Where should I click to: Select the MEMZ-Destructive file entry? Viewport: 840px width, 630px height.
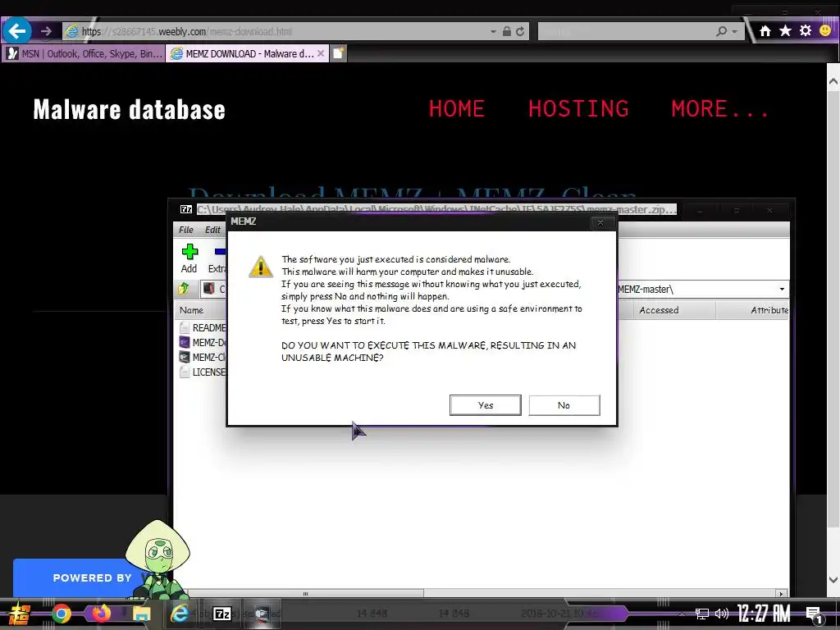pyautogui.click(x=203, y=342)
